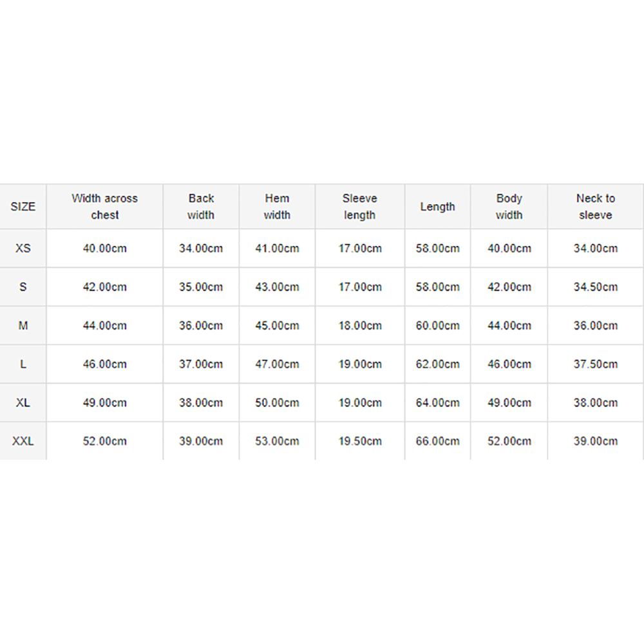Screen dimensions: 644x644
Task: Select the L size row label
Action: click(x=23, y=364)
